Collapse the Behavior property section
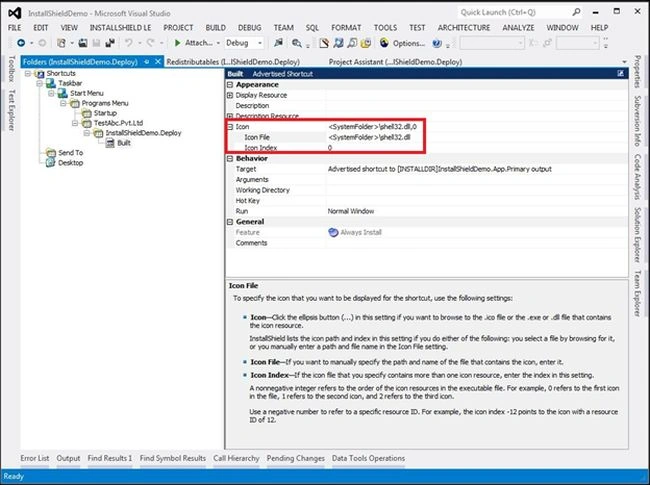The image size is (650, 485). 230,159
